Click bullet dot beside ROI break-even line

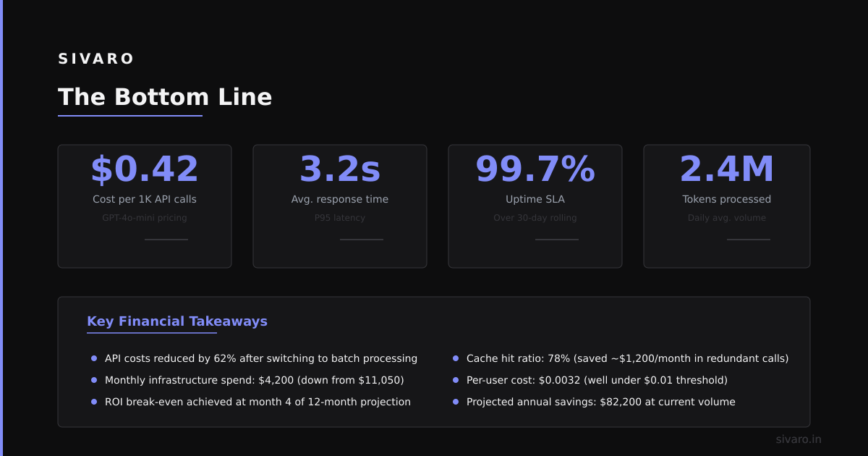pos(94,402)
